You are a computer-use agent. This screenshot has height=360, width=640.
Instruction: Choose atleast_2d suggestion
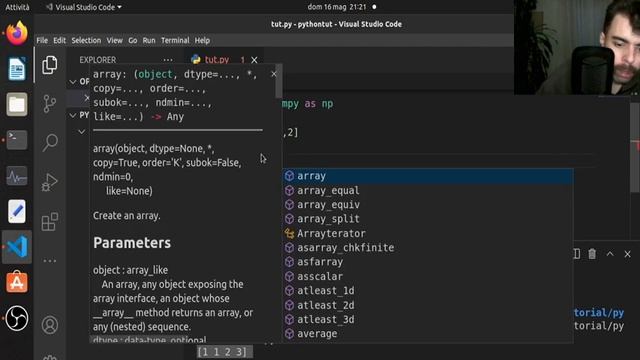click(x=428, y=305)
